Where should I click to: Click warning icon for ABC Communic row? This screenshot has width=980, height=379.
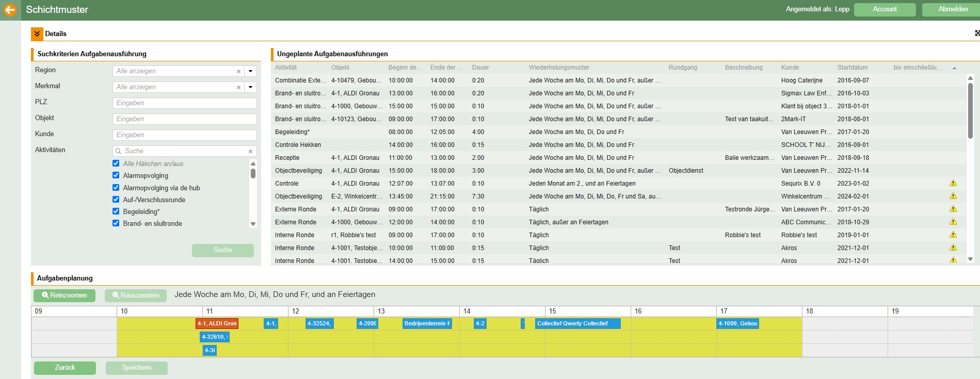pyautogui.click(x=953, y=222)
